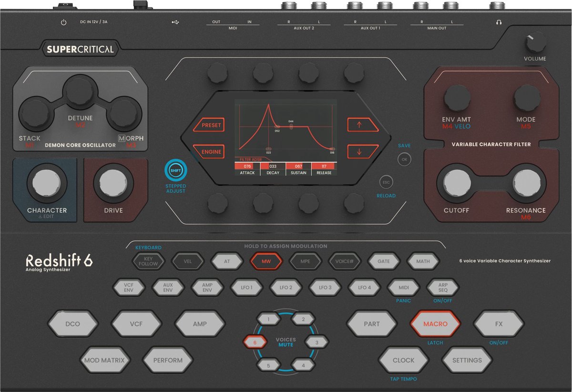
Task: Click the filter ADSR envelope graph
Action: [x=286, y=127]
